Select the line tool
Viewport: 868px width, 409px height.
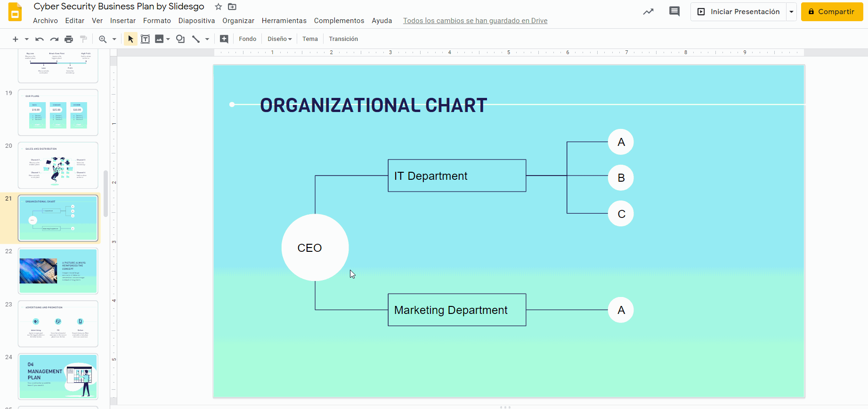click(x=196, y=39)
